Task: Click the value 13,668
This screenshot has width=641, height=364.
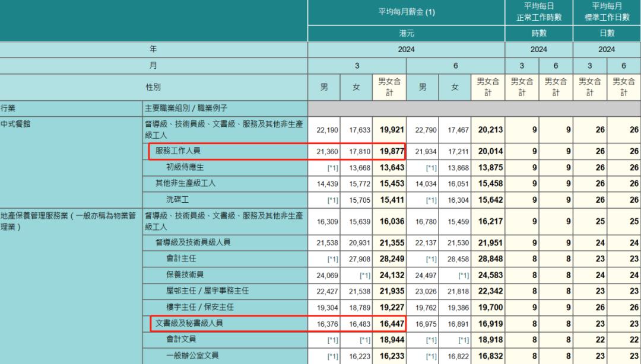Action: point(360,168)
